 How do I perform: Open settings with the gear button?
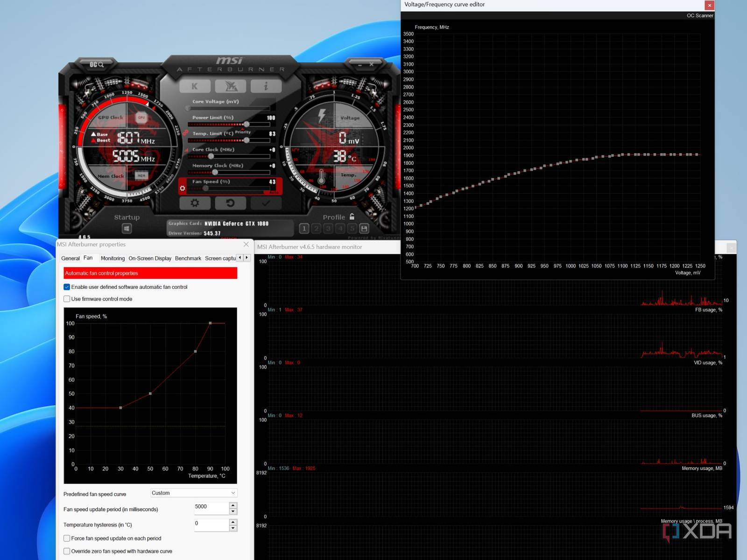(x=195, y=203)
